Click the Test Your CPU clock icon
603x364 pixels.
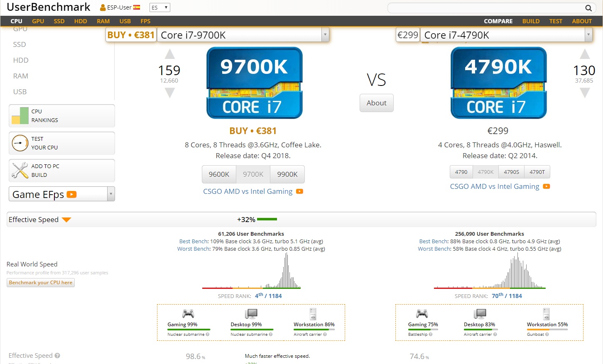click(20, 143)
